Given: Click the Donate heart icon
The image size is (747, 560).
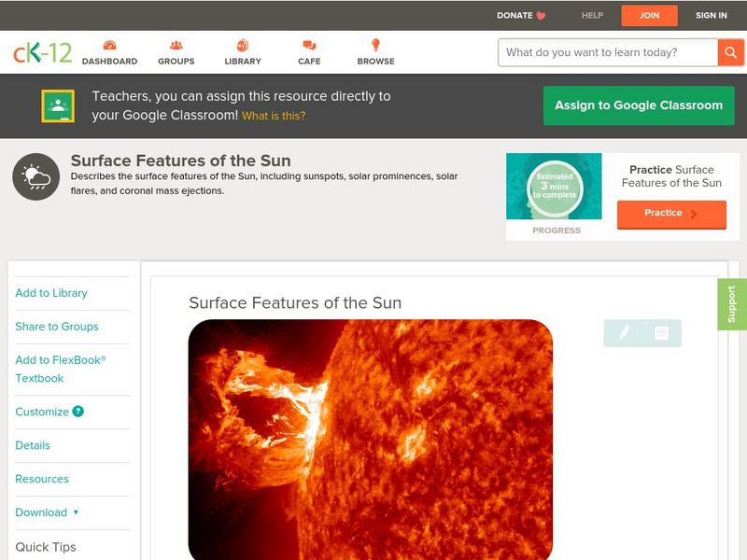Looking at the screenshot, I should [x=541, y=16].
